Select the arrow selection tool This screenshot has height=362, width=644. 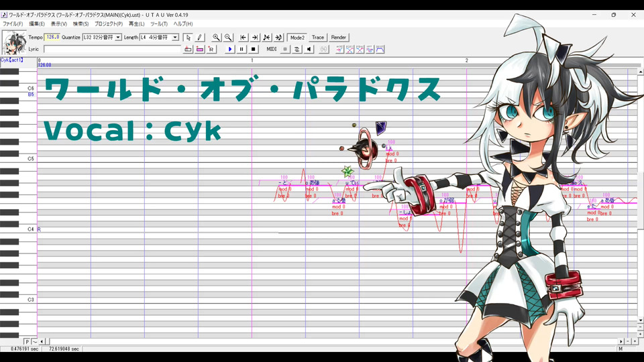pyautogui.click(x=188, y=38)
